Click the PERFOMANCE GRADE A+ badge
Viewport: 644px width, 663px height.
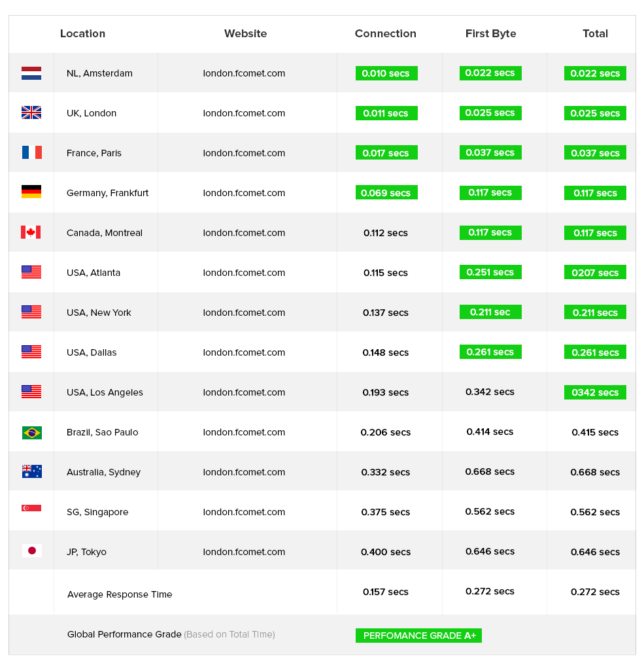point(418,636)
